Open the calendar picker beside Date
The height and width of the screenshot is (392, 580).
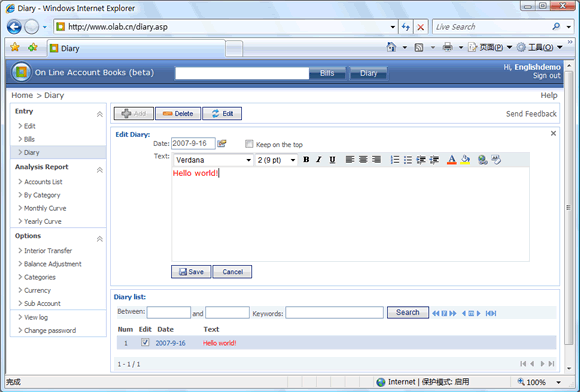coord(222,143)
